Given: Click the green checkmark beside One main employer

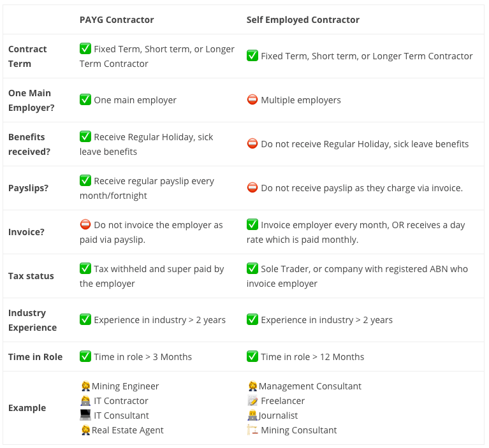Looking at the screenshot, I should pos(85,99).
